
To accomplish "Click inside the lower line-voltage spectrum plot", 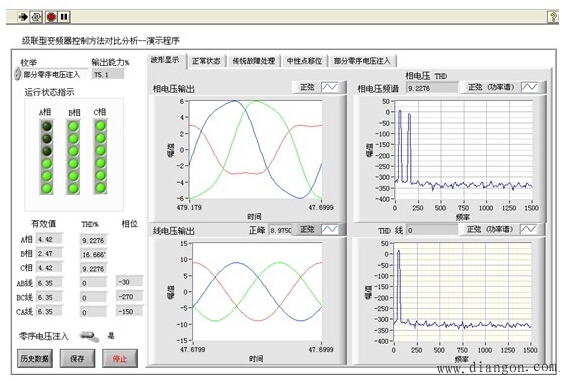I will coord(462,292).
